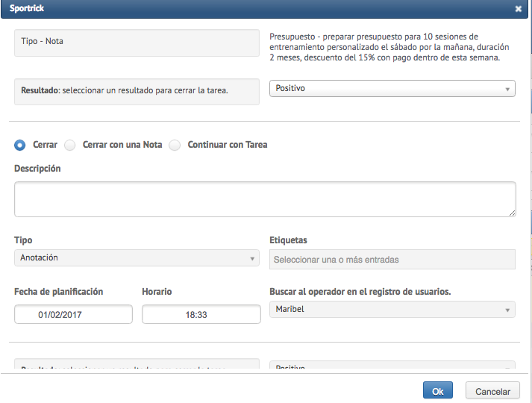This screenshot has width=532, height=403.
Task: Confirm with the Ok button
Action: tap(438, 390)
